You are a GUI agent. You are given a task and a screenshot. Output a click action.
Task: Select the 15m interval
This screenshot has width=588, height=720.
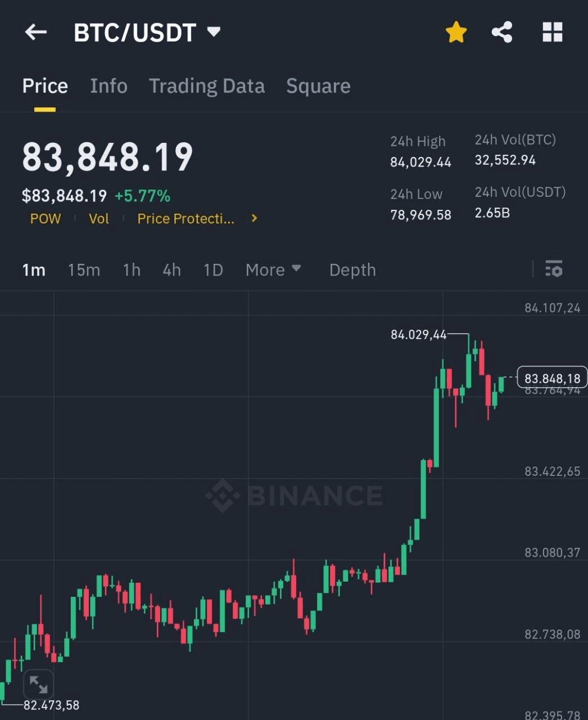84,270
